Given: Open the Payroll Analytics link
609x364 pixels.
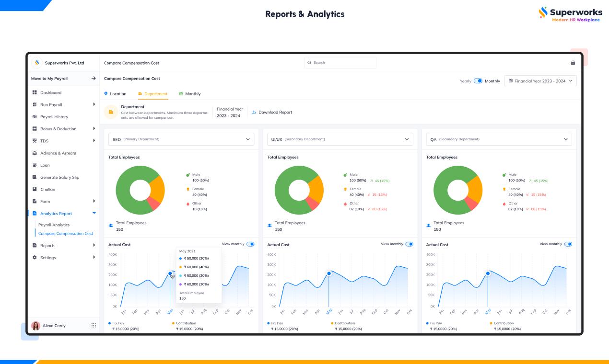Looking at the screenshot, I should (x=54, y=225).
